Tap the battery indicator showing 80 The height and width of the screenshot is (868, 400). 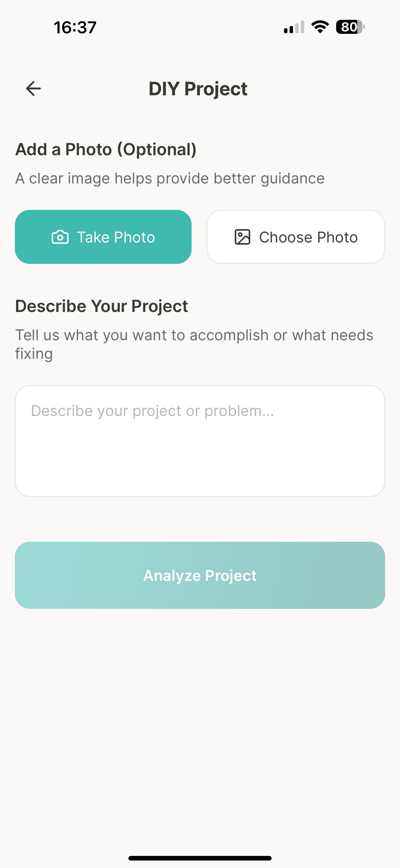click(350, 27)
